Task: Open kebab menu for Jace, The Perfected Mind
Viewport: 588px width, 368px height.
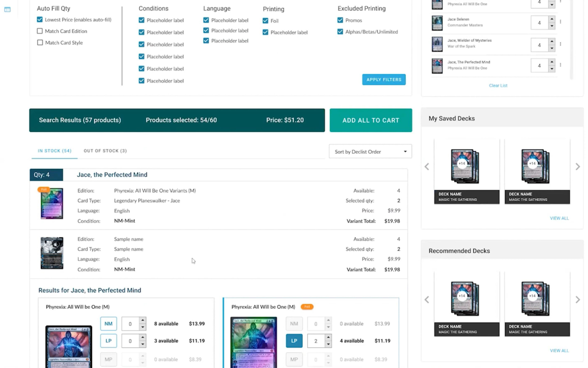Action: [561, 65]
